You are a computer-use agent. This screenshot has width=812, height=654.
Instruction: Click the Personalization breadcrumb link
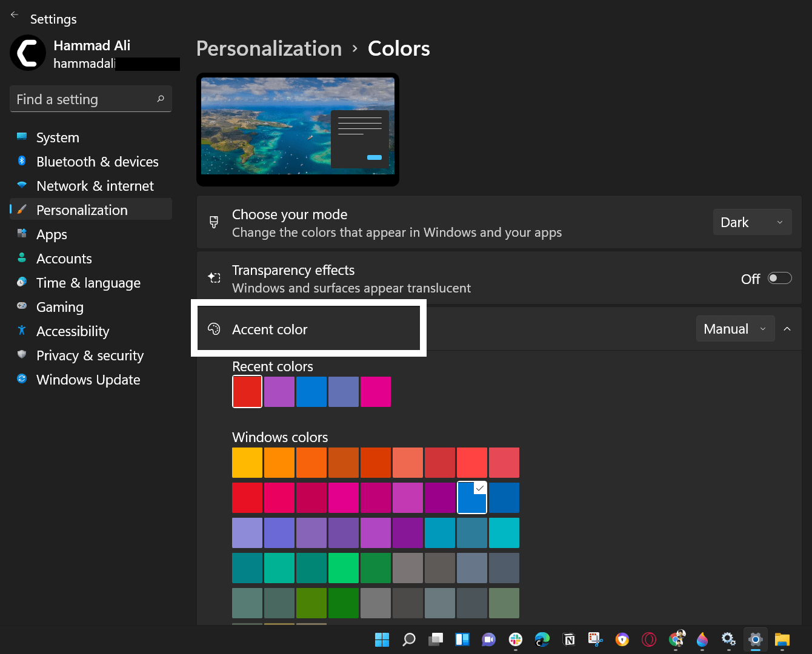pyautogui.click(x=269, y=48)
